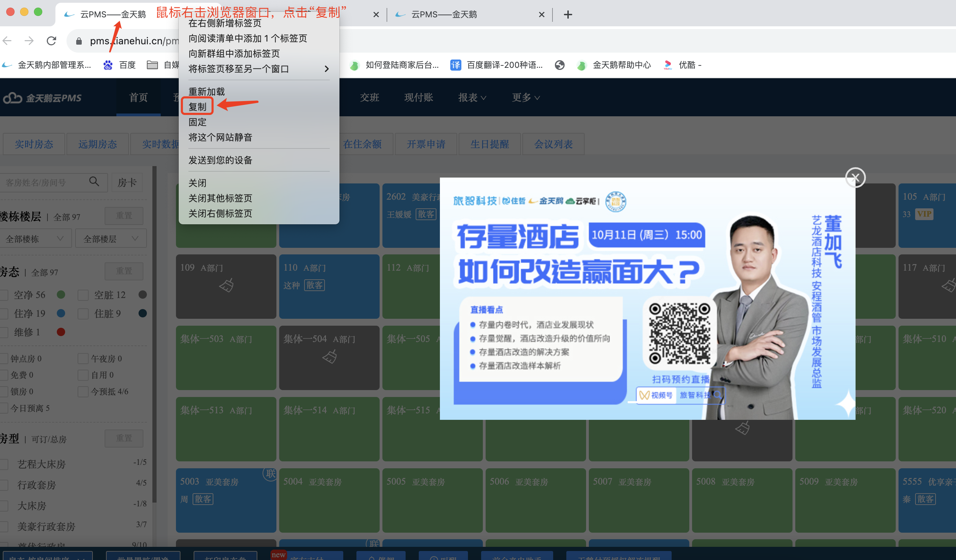The height and width of the screenshot is (560, 956).
Task: Expand the 更多 menu
Action: click(526, 98)
